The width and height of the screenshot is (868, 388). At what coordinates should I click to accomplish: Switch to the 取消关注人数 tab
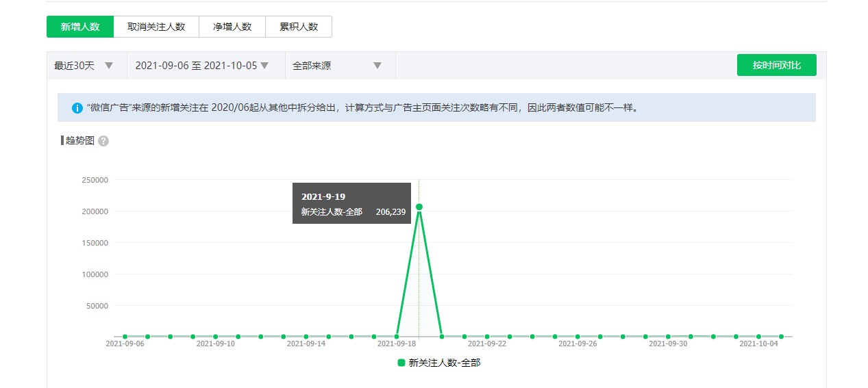pyautogui.click(x=156, y=27)
